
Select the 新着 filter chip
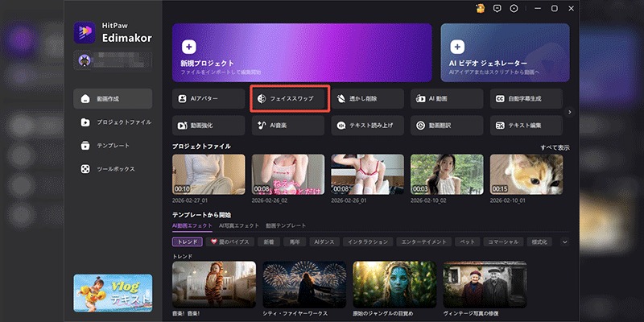(269, 242)
